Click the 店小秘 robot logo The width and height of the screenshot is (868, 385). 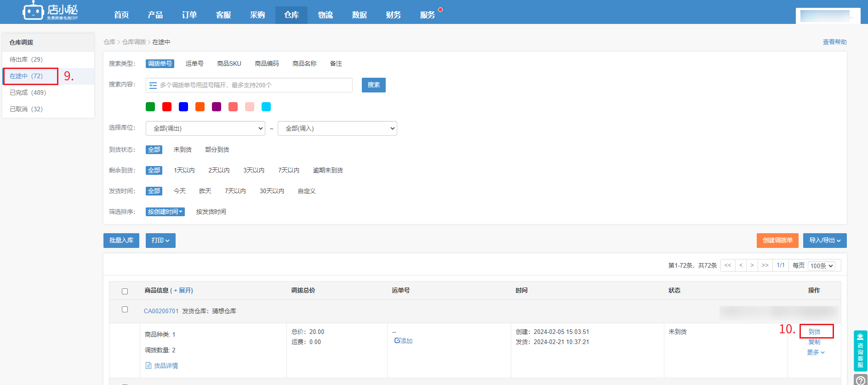50,11
